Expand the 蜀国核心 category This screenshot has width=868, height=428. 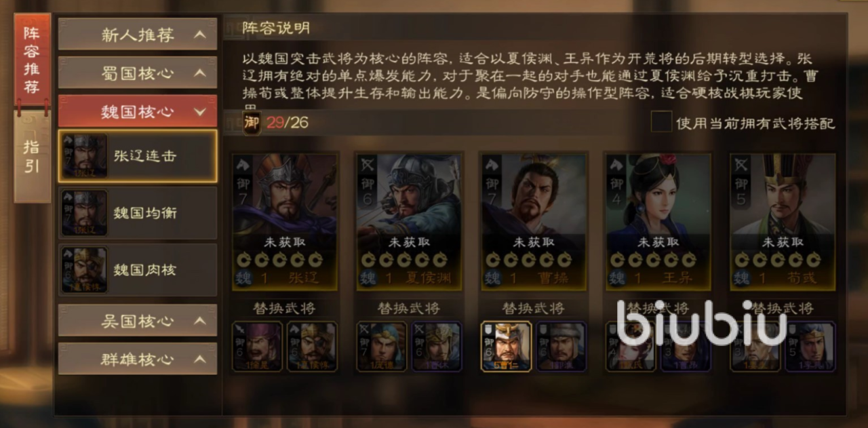(138, 73)
